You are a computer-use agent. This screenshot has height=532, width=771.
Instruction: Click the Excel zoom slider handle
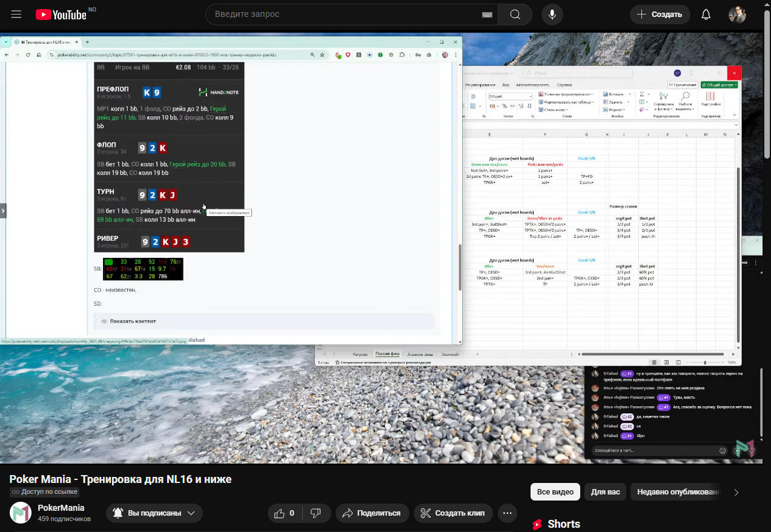pyautogui.click(x=704, y=362)
